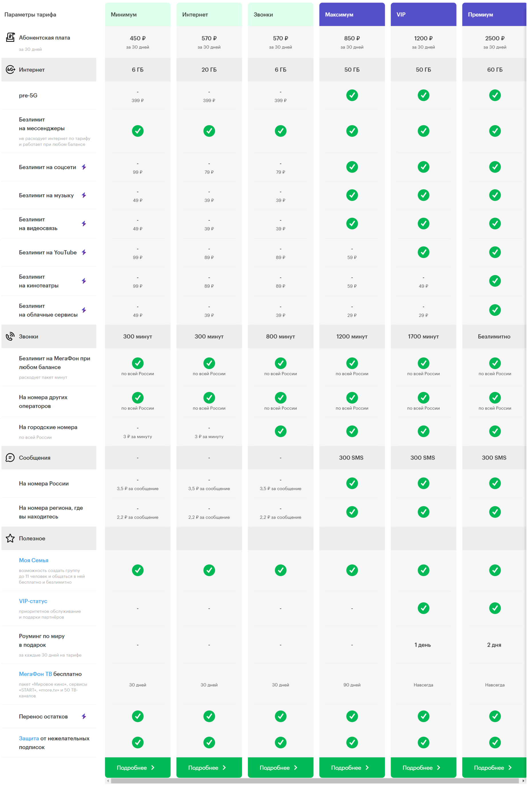This screenshot has width=532, height=787.
Task: Click the Звонки phone icon
Action: (x=10, y=336)
